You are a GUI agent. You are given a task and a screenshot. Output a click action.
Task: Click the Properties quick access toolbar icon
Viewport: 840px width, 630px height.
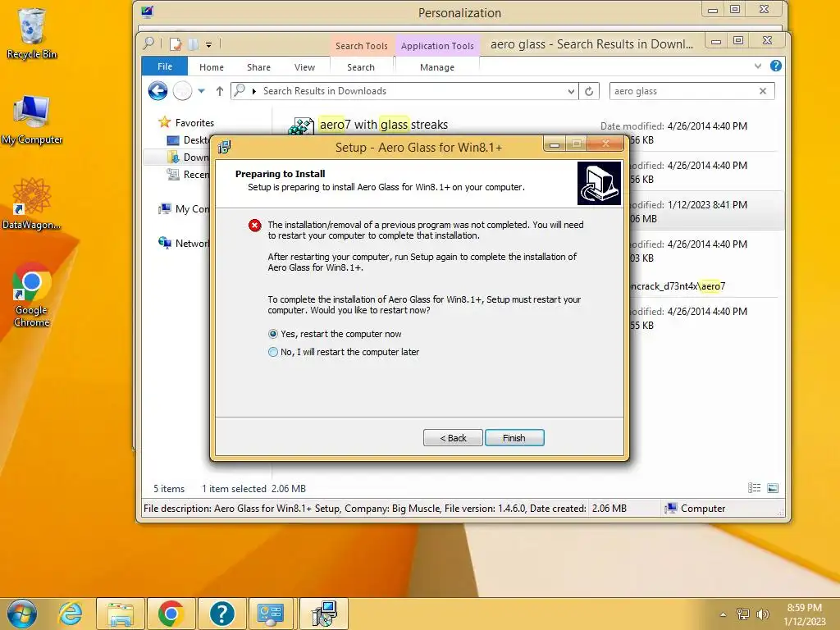click(x=176, y=44)
